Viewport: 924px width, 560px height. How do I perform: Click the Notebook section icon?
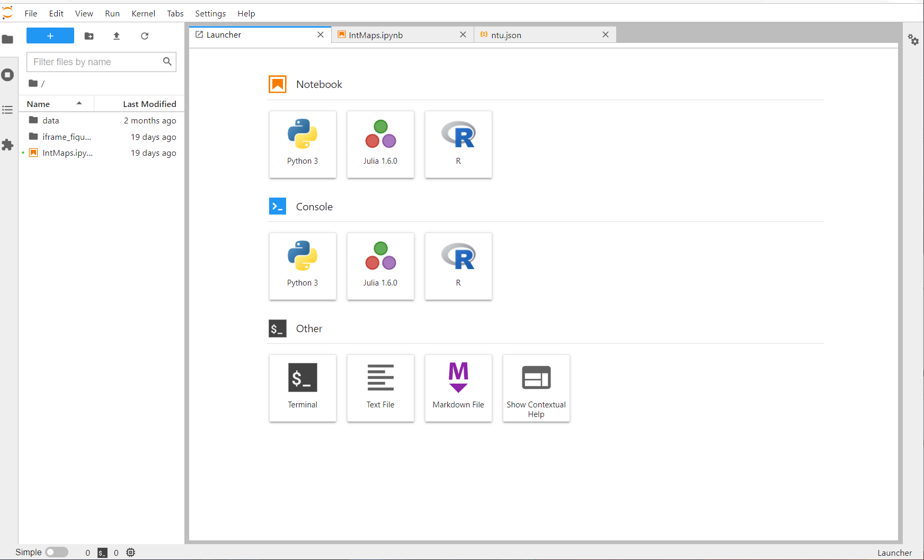point(278,84)
